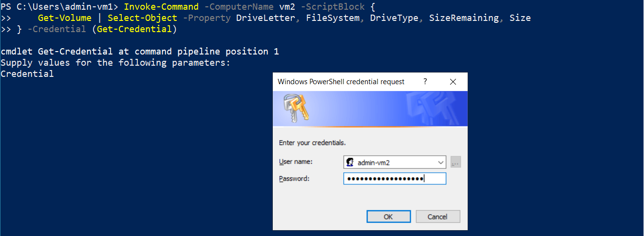The image size is (644, 236).
Task: Click the Get-Volume cmdlet text
Action: (x=65, y=18)
